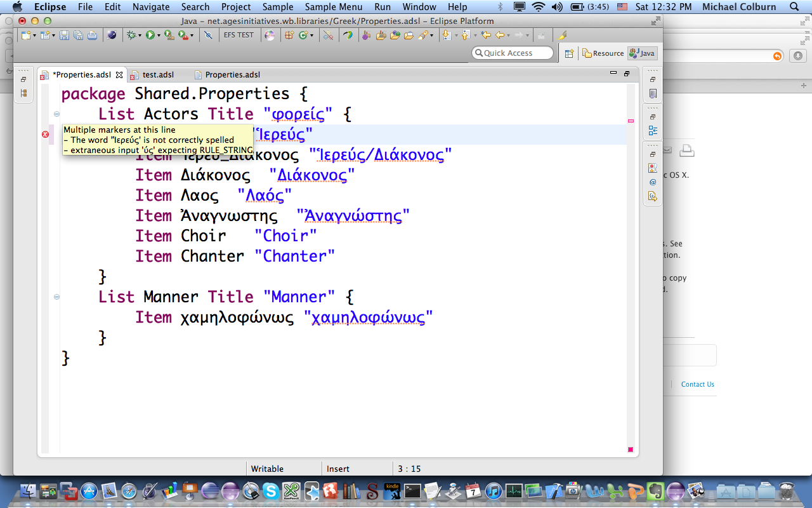The height and width of the screenshot is (508, 812).
Task: Open the Previous Annotation dropdown arrow
Action: [475, 36]
